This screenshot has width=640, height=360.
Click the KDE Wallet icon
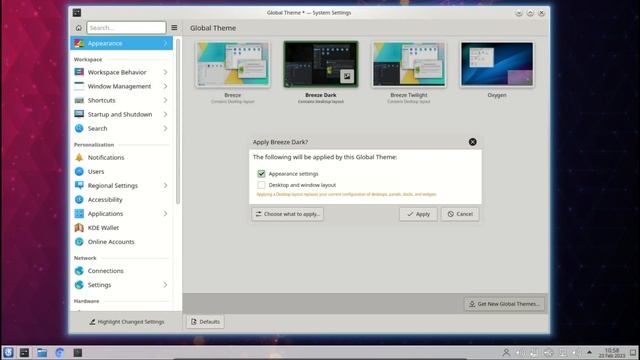(x=79, y=228)
